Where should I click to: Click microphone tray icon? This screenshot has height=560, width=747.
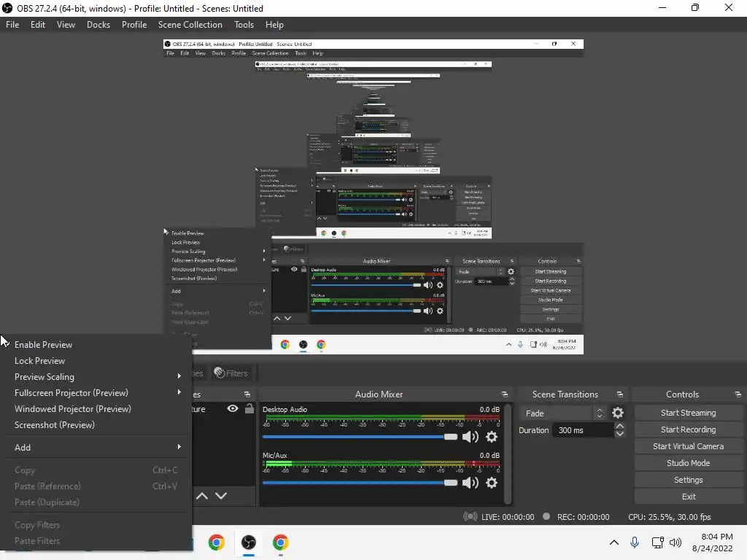click(x=635, y=542)
